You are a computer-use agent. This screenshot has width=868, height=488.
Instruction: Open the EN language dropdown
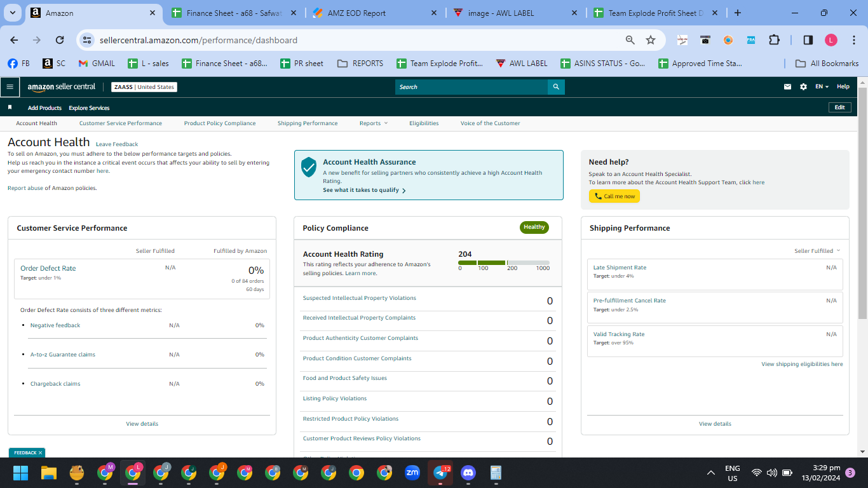tap(822, 87)
